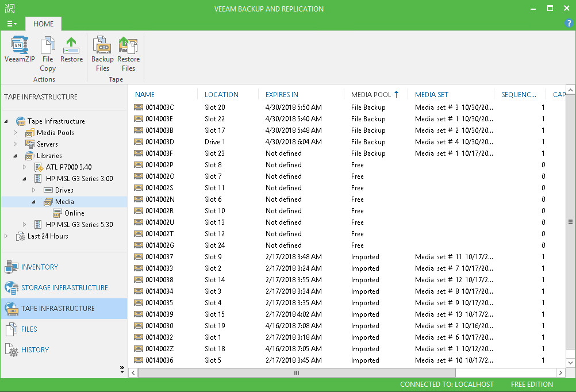The height and width of the screenshot is (392, 576).
Task: Collapse the Libraries node
Action: (x=15, y=156)
